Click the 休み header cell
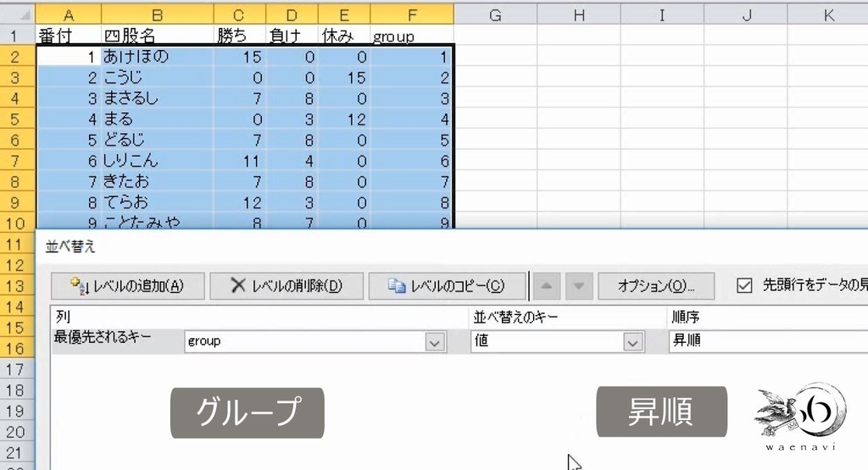The width and height of the screenshot is (868, 470). click(344, 36)
